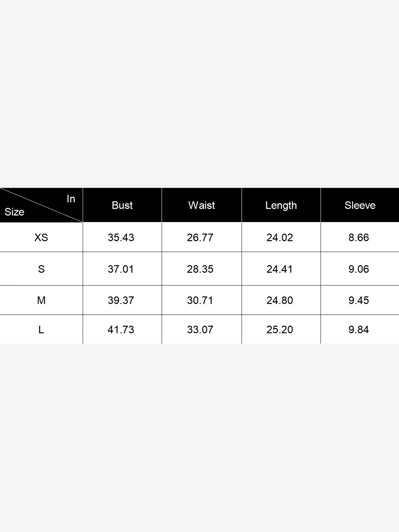Select the M size row label

point(41,300)
